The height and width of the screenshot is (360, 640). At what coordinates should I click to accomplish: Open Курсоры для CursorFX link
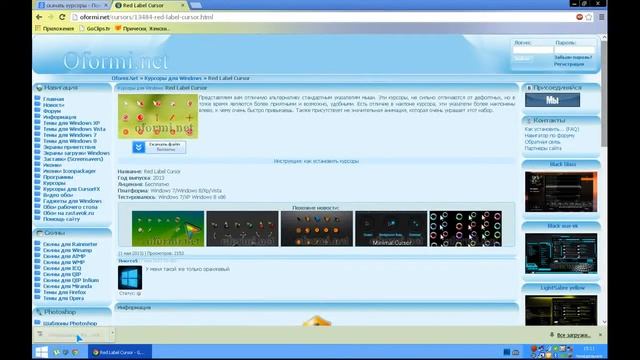click(71, 189)
